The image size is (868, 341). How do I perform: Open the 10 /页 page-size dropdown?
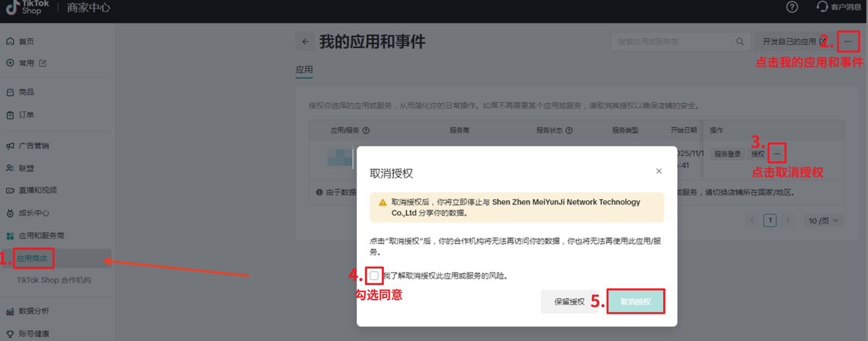(824, 221)
